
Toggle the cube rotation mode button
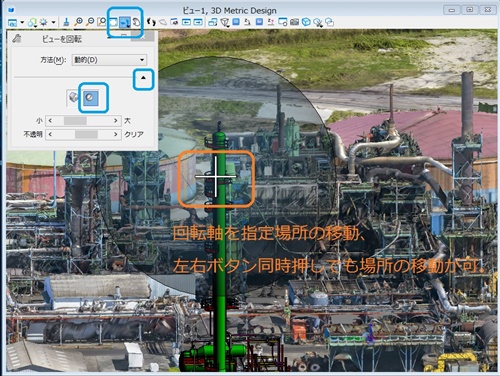click(x=73, y=98)
